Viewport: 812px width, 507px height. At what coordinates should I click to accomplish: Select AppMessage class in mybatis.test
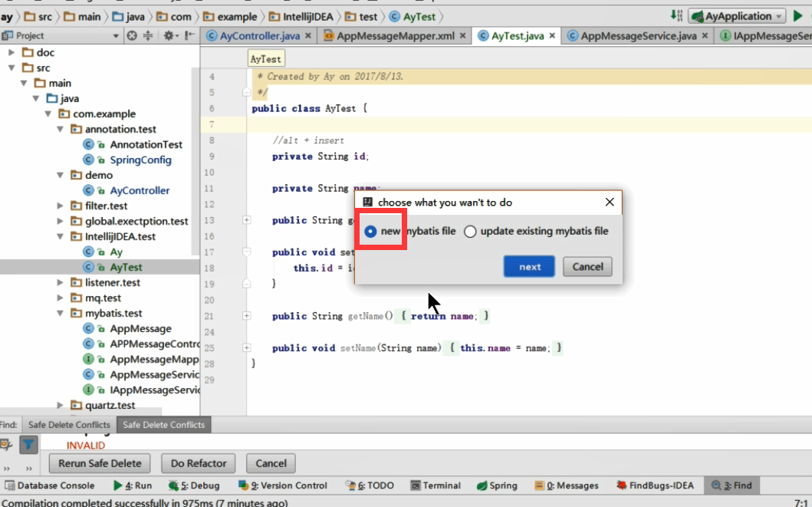[140, 328]
